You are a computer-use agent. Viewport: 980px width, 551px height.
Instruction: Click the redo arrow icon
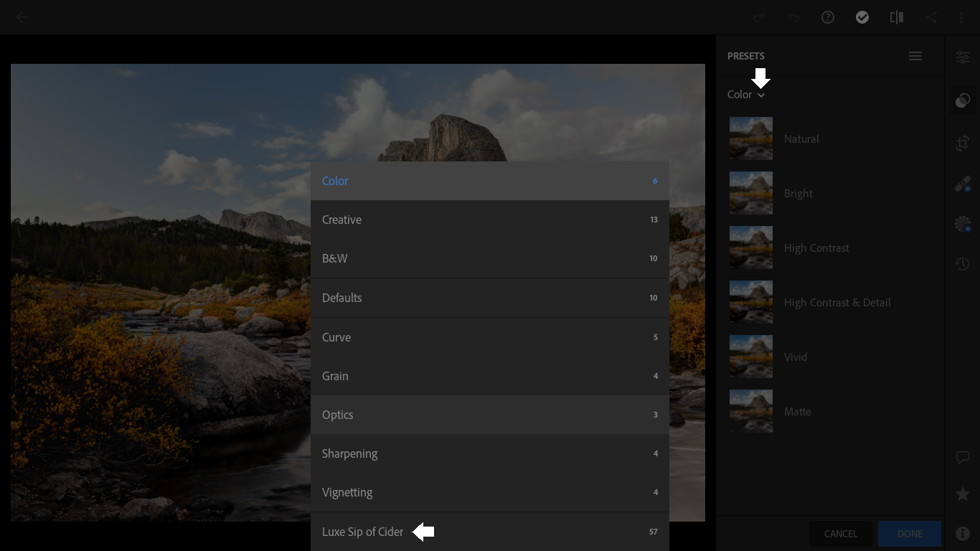click(x=759, y=17)
